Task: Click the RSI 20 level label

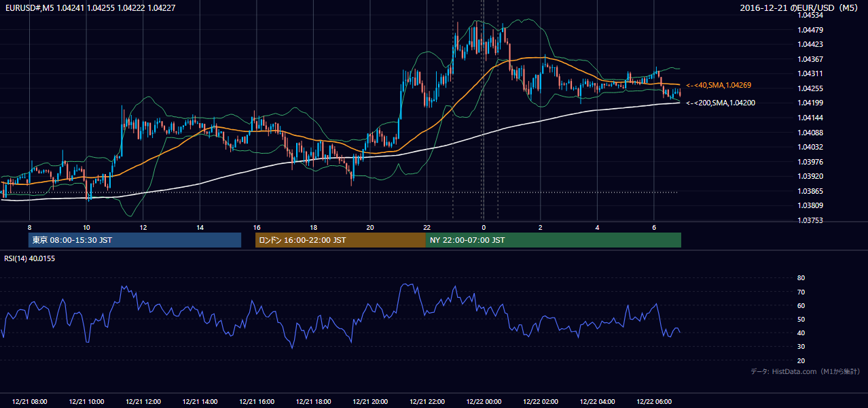Action: [801, 360]
